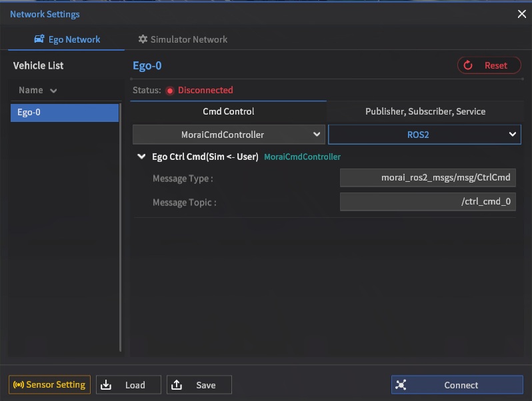Click the Message Topic input field
The height and width of the screenshot is (401, 532).
point(427,202)
